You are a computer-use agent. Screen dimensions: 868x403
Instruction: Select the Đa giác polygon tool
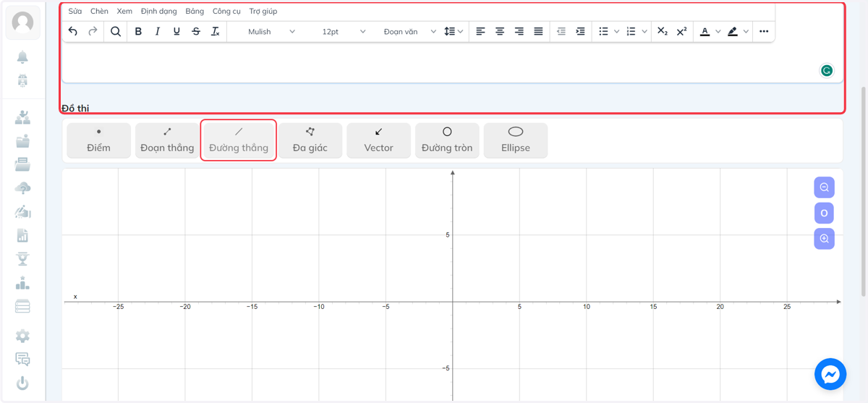point(310,140)
